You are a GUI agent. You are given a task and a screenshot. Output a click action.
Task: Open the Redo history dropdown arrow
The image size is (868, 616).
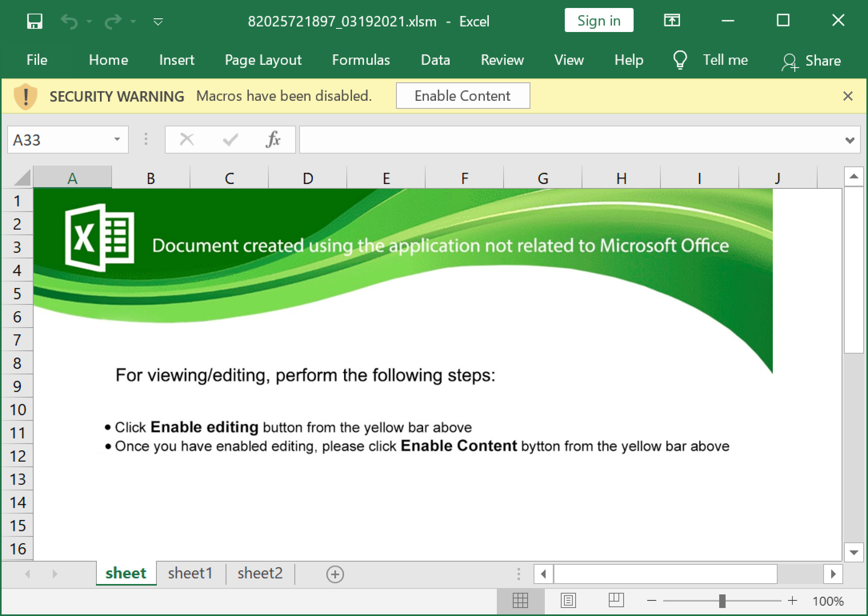[x=133, y=22]
